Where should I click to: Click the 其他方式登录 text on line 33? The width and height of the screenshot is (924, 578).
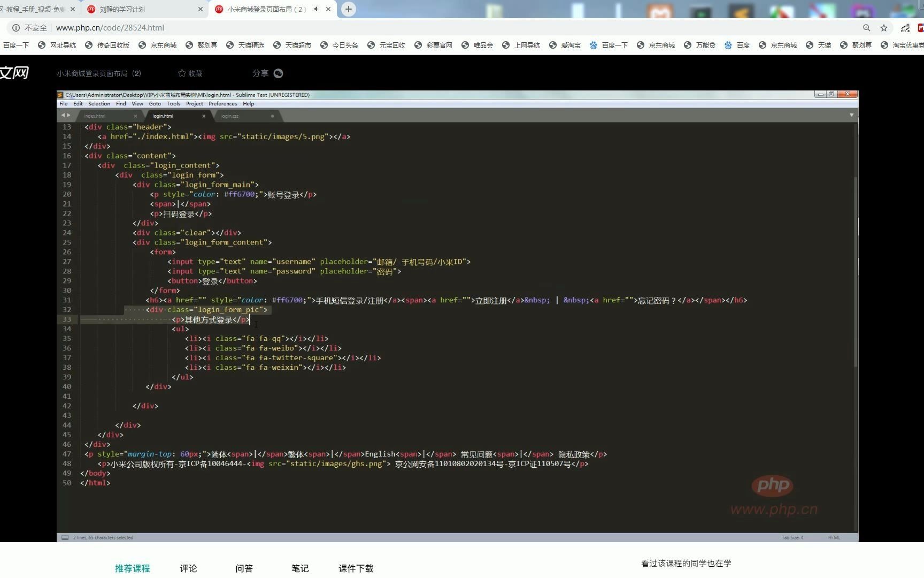tap(209, 320)
